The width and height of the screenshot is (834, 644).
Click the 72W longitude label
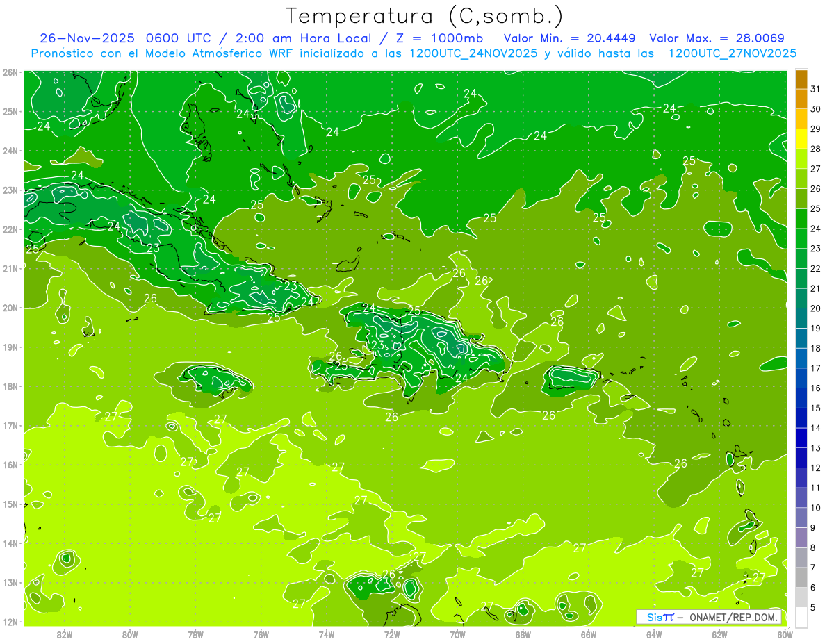coord(392,634)
